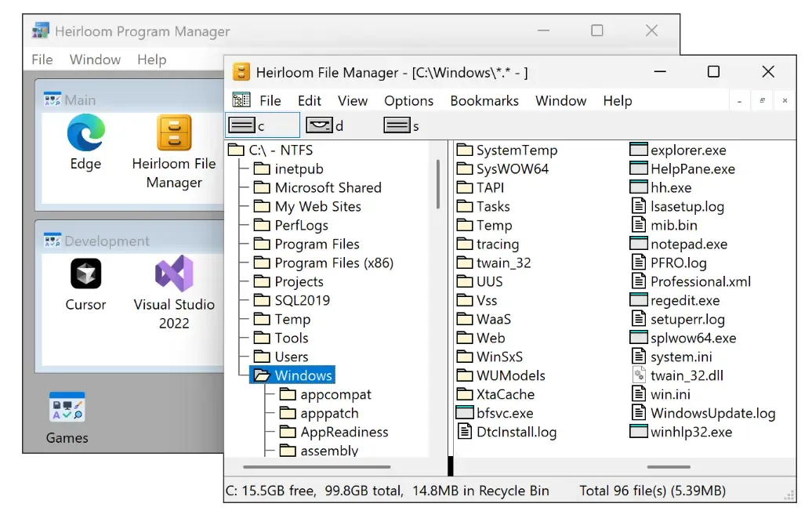
Task: Select HelpPane.exe in file list
Action: coord(683,168)
